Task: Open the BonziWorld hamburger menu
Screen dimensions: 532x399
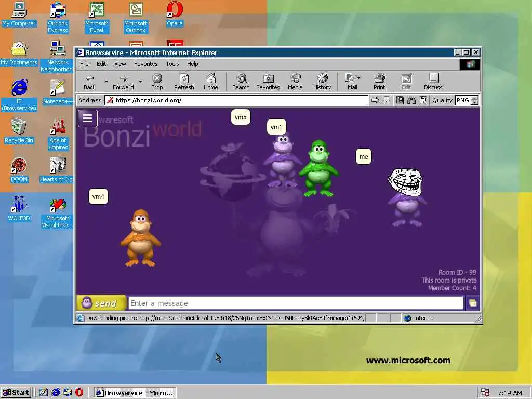Action: pyautogui.click(x=87, y=118)
